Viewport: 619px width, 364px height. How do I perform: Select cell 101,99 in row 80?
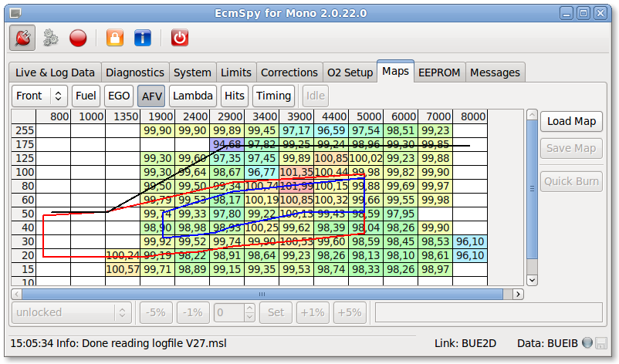click(296, 186)
